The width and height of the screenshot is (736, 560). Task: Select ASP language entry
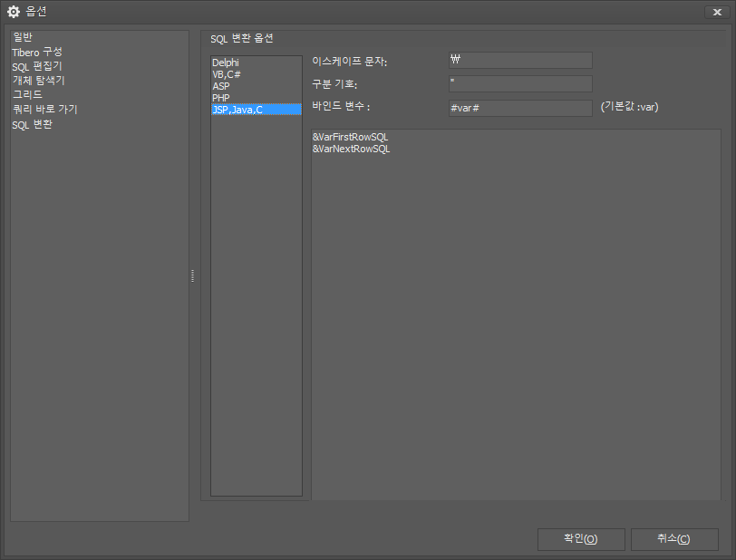click(x=257, y=86)
